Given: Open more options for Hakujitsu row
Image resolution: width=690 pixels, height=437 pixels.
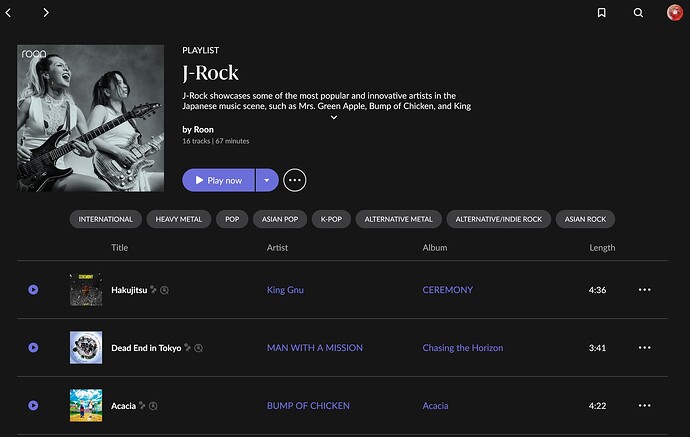Looking at the screenshot, I should coord(644,290).
